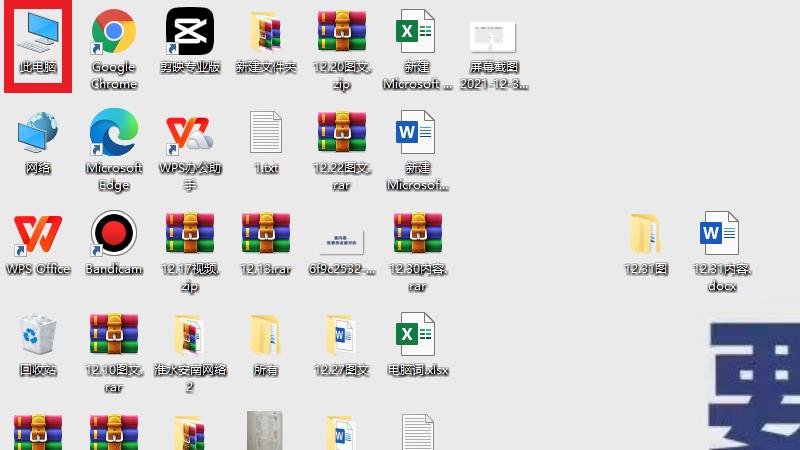Select the 1.txt text file

point(266,133)
